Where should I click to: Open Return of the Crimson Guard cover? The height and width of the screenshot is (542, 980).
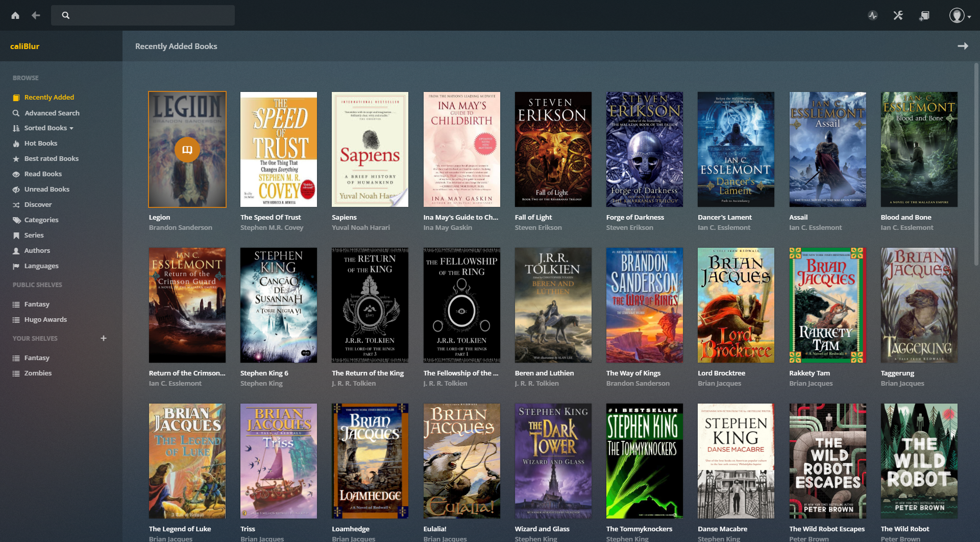(x=187, y=305)
